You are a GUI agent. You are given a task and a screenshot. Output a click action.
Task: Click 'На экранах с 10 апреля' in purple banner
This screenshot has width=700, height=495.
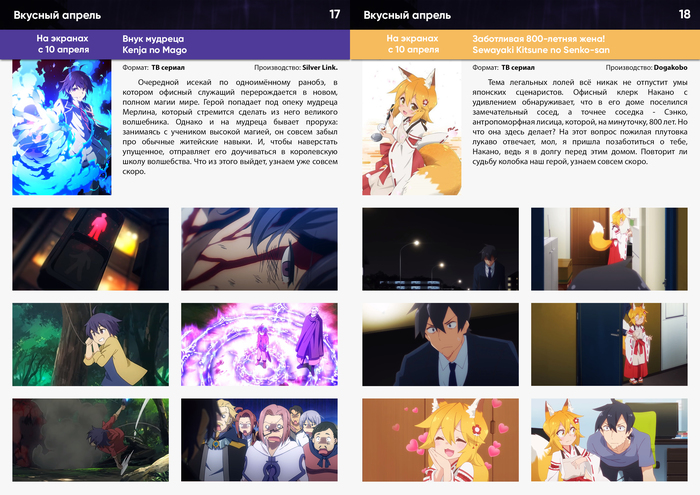point(62,44)
